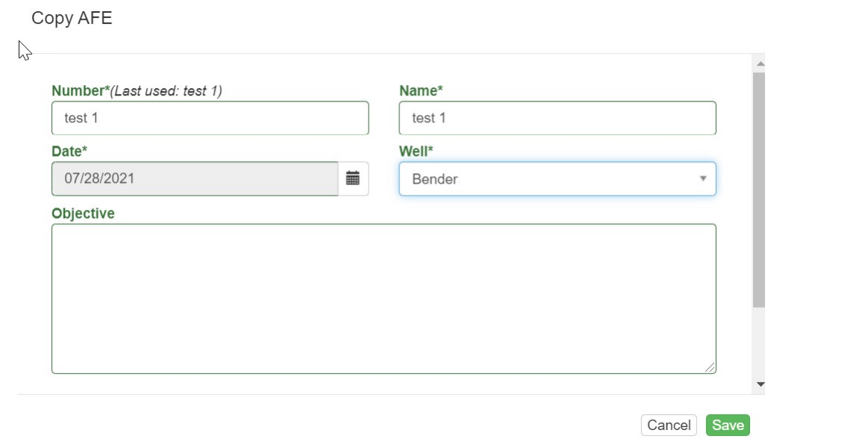Click the Name field label

pyautogui.click(x=421, y=91)
